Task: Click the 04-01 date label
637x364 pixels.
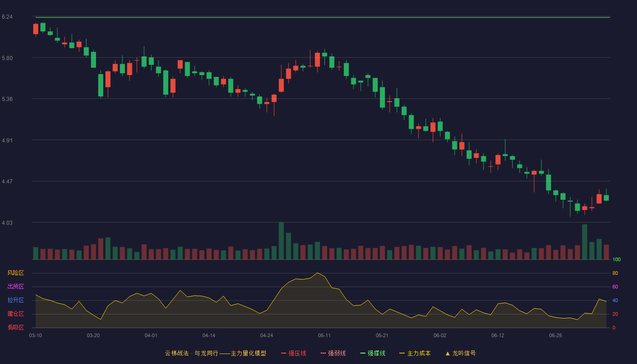Action: click(x=151, y=335)
